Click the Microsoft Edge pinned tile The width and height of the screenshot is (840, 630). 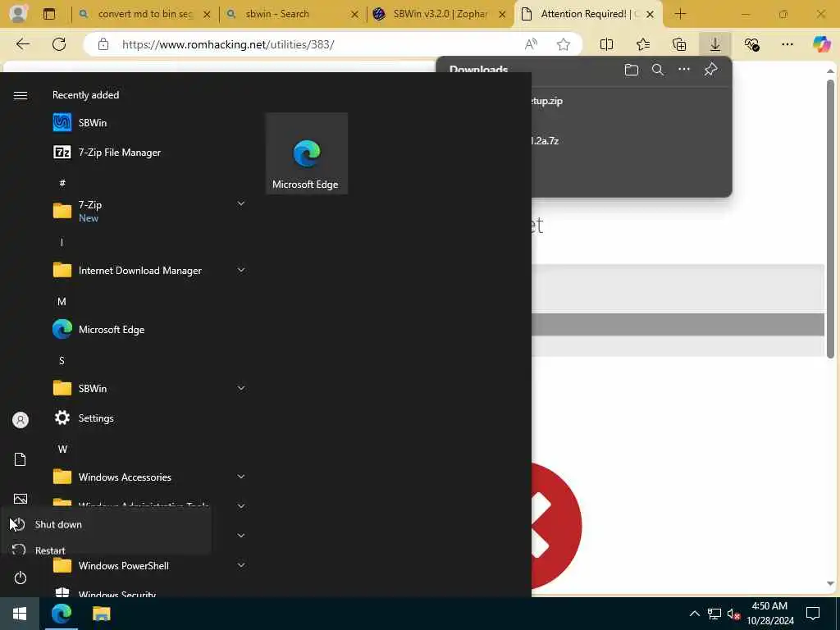(x=307, y=153)
